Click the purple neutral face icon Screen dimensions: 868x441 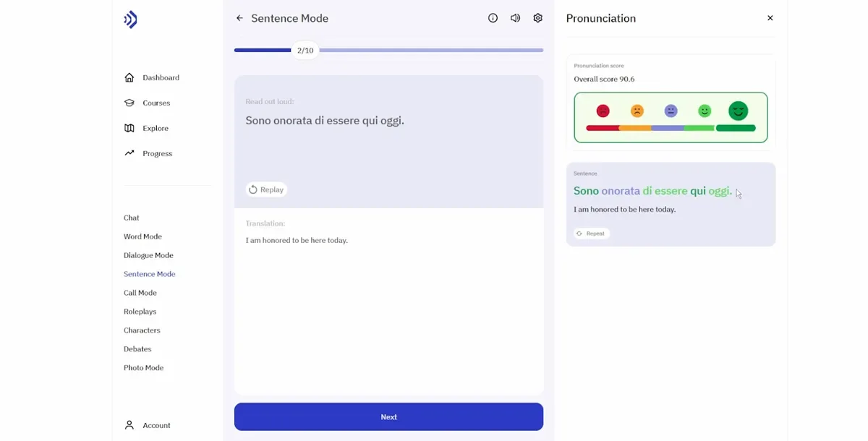point(671,111)
